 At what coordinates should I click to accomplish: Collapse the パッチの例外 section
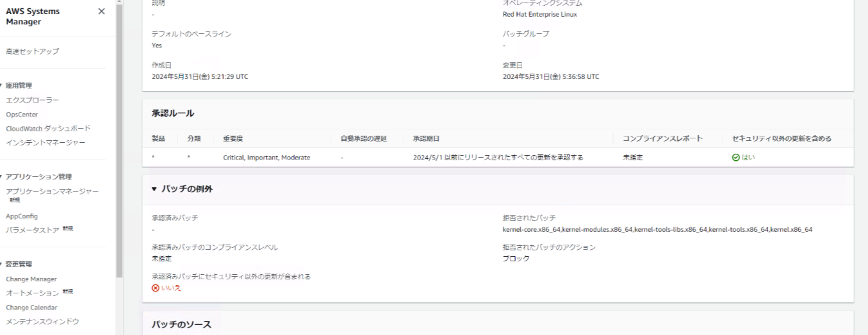154,190
